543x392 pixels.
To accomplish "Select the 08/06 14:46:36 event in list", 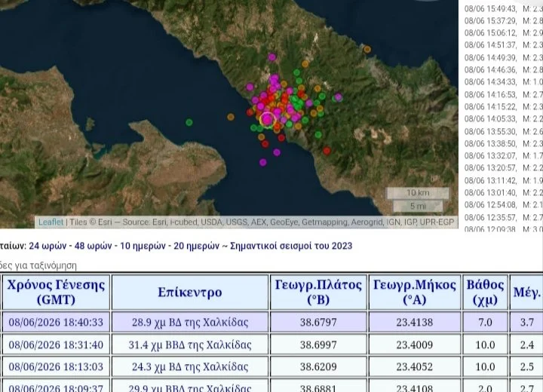I will coord(504,69).
